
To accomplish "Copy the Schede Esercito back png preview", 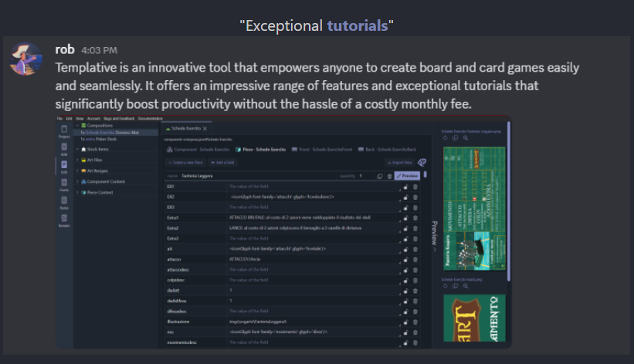I will point(456,286).
